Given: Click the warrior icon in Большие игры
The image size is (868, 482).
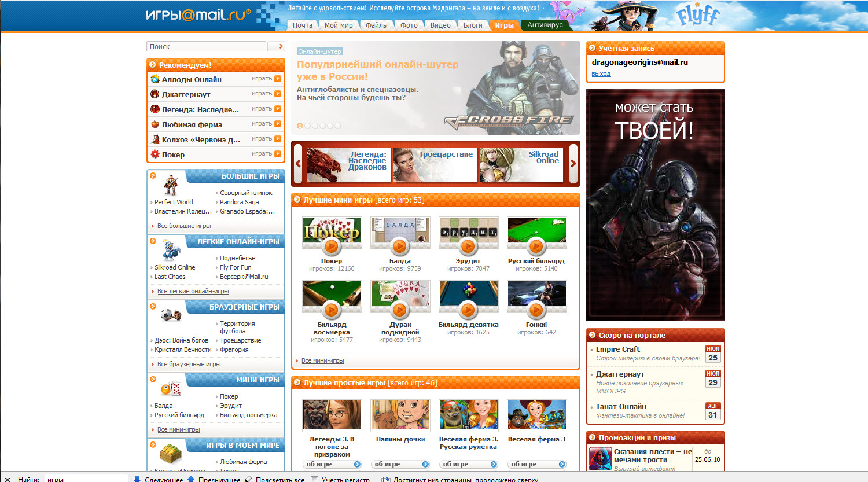Looking at the screenshot, I should [170, 185].
